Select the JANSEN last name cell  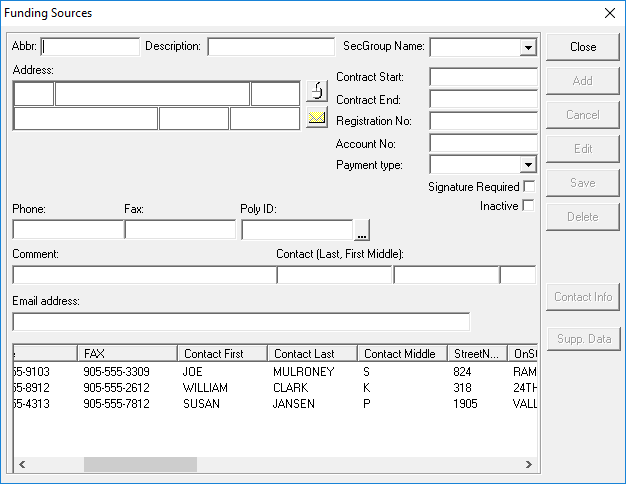pos(293,404)
